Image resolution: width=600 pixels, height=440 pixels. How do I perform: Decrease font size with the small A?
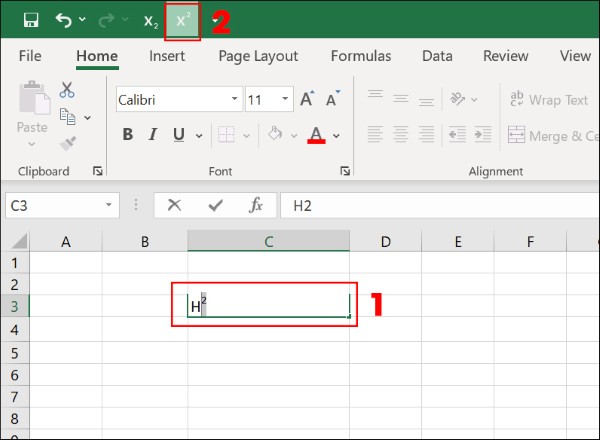coord(332,99)
